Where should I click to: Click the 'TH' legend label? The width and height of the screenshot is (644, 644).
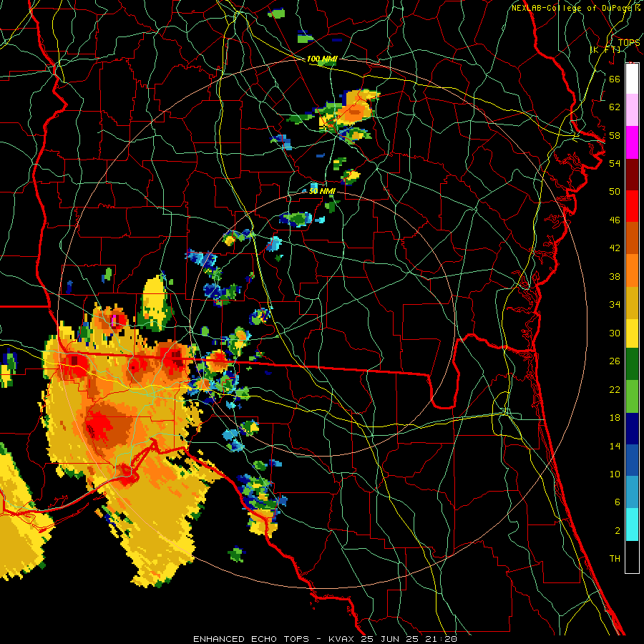tap(615, 559)
